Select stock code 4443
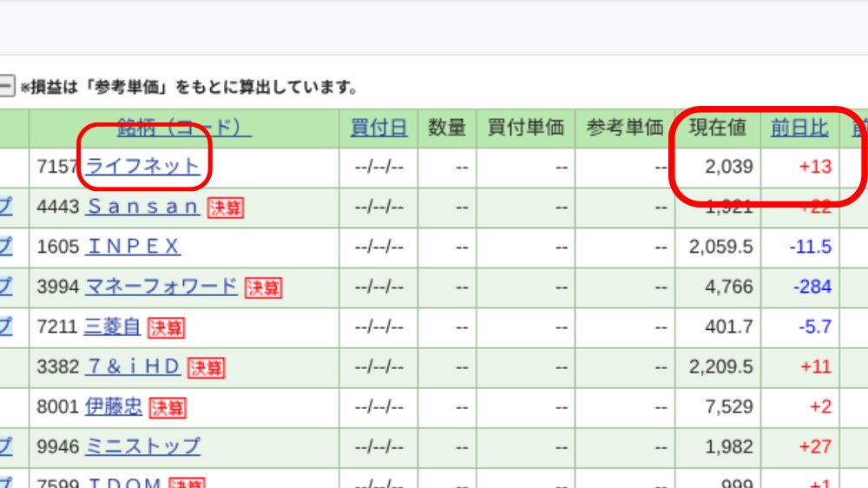Screen dimensions: 868x488 pos(57,207)
